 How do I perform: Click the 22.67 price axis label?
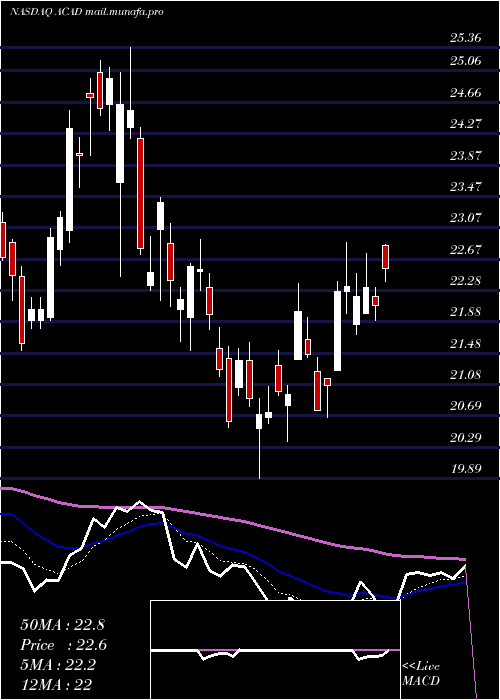click(466, 250)
